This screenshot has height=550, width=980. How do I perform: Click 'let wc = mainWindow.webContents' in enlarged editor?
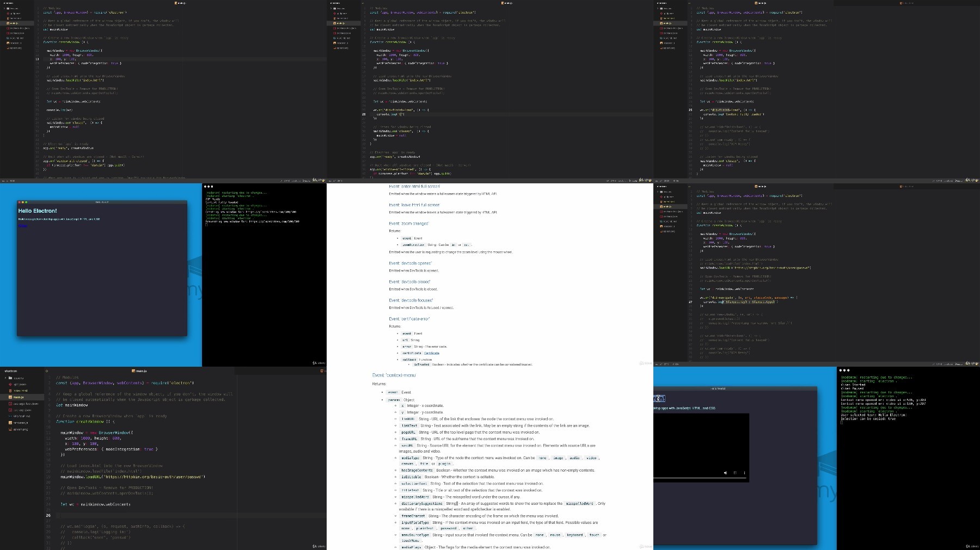tap(95, 504)
